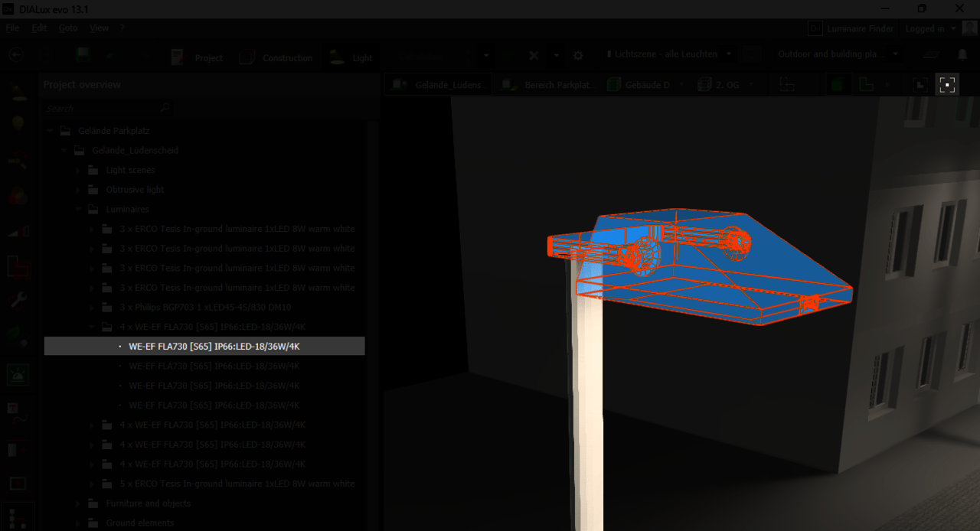The height and width of the screenshot is (531, 980).
Task: Switch to the Light mode tab
Action: click(x=351, y=57)
